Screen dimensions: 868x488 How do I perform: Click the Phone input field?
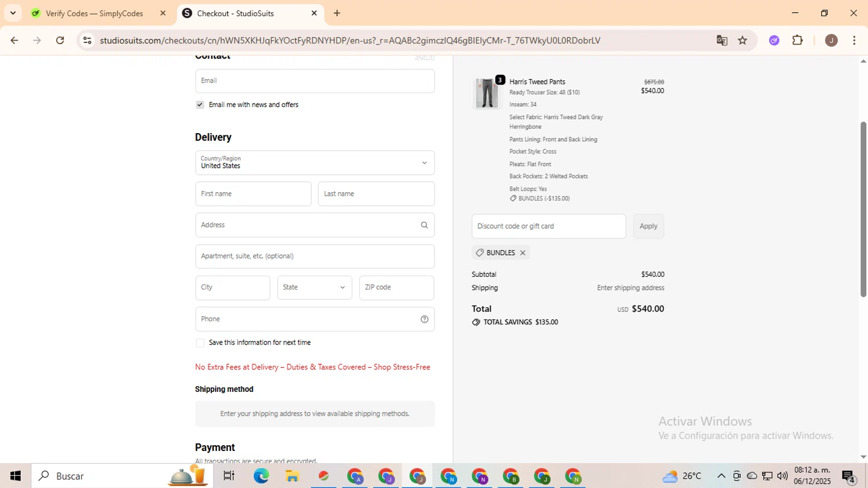pyautogui.click(x=315, y=319)
